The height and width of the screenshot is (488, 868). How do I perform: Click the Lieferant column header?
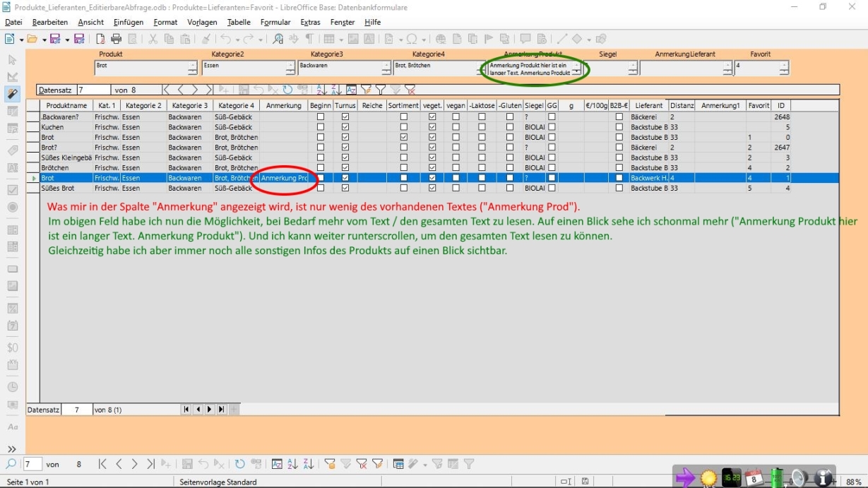(x=648, y=106)
